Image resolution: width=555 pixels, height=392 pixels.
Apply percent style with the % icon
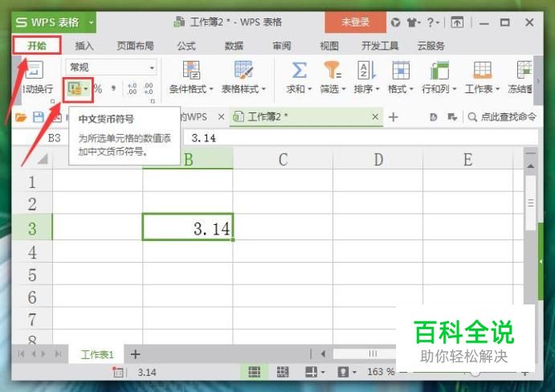tap(98, 88)
